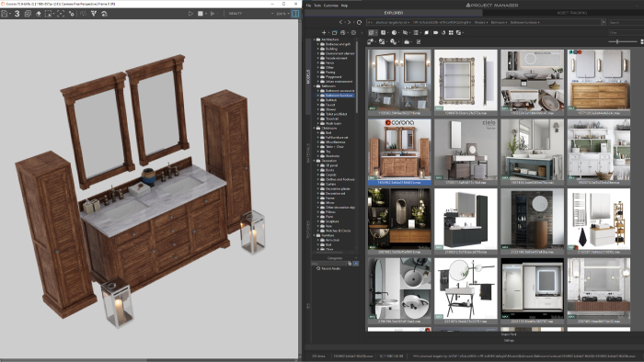Select the MODELS vertical side tab
The image size is (644, 362).
(308, 76)
